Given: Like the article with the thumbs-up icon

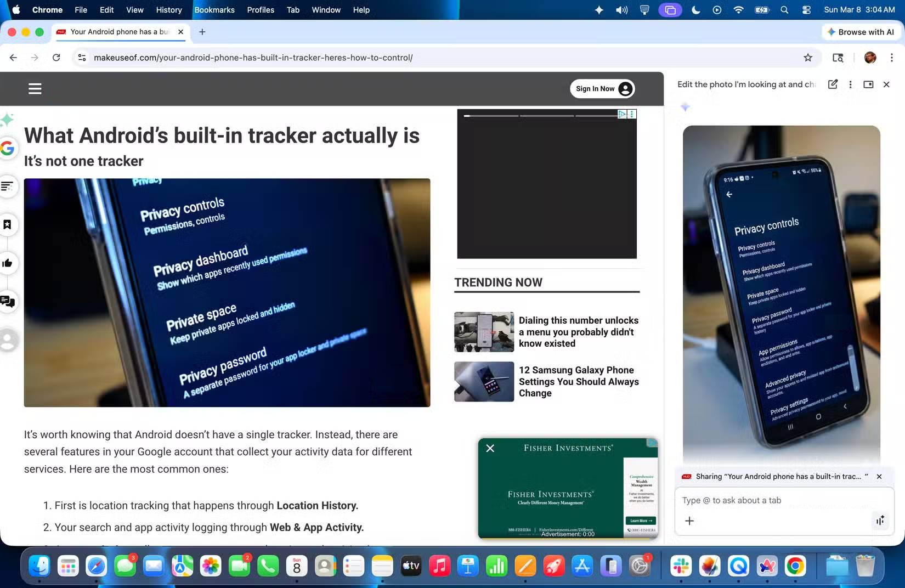Looking at the screenshot, I should (x=8, y=263).
